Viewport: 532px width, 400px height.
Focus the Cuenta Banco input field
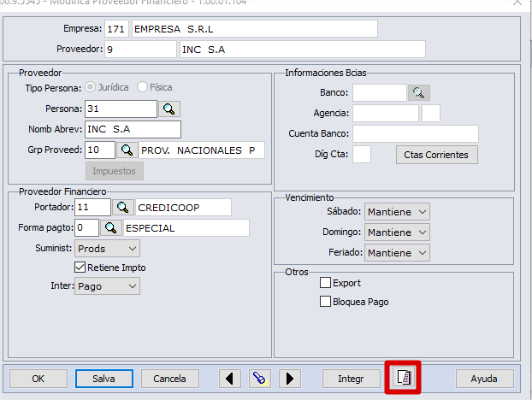(416, 133)
